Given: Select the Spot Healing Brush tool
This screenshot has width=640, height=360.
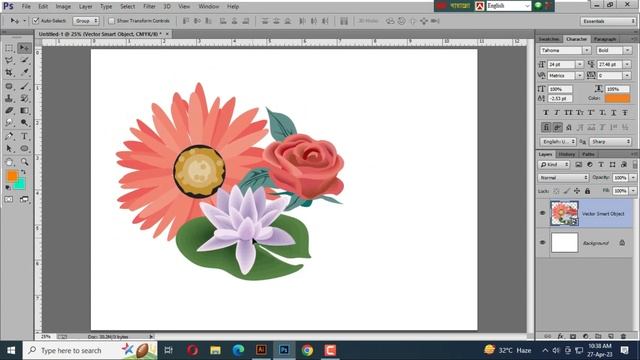Looking at the screenshot, I should pos(9,86).
